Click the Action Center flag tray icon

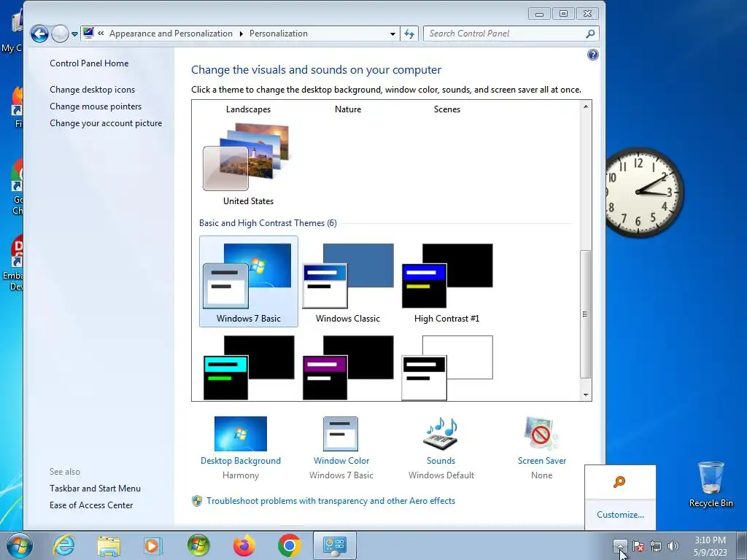point(638,546)
